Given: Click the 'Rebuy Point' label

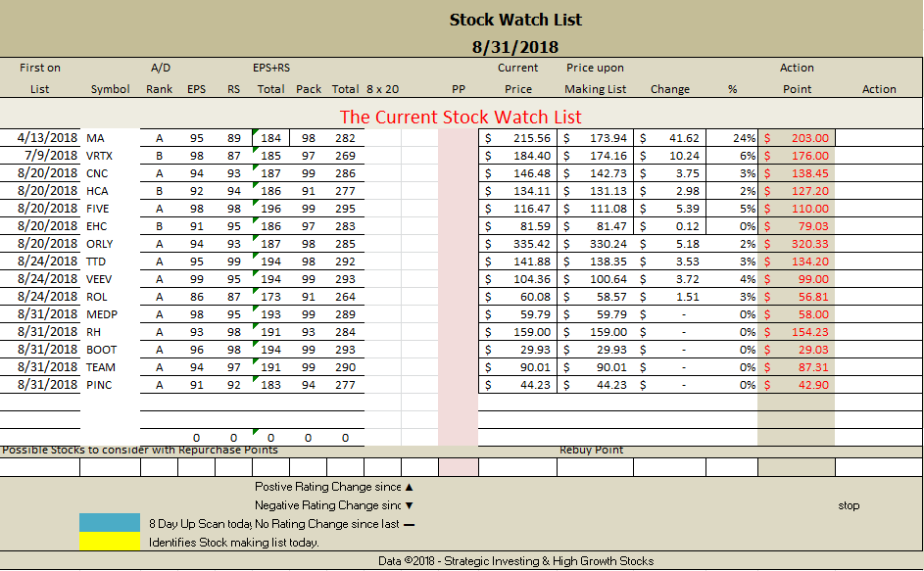Looking at the screenshot, I should 591,451.
